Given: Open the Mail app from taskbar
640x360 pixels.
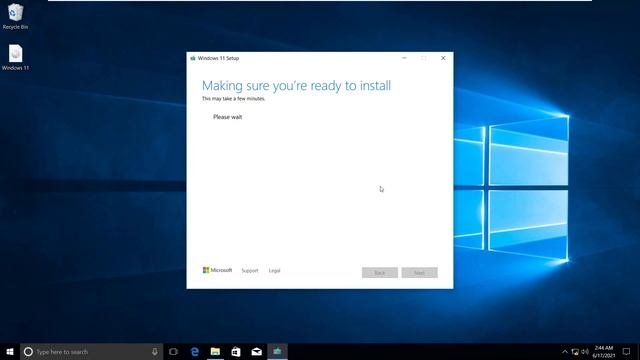Looking at the screenshot, I should point(256,351).
